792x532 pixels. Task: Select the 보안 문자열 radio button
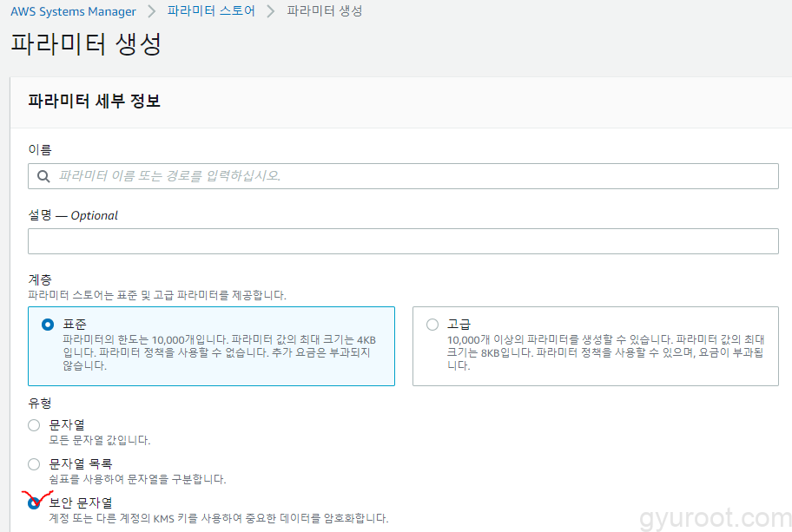[34, 503]
